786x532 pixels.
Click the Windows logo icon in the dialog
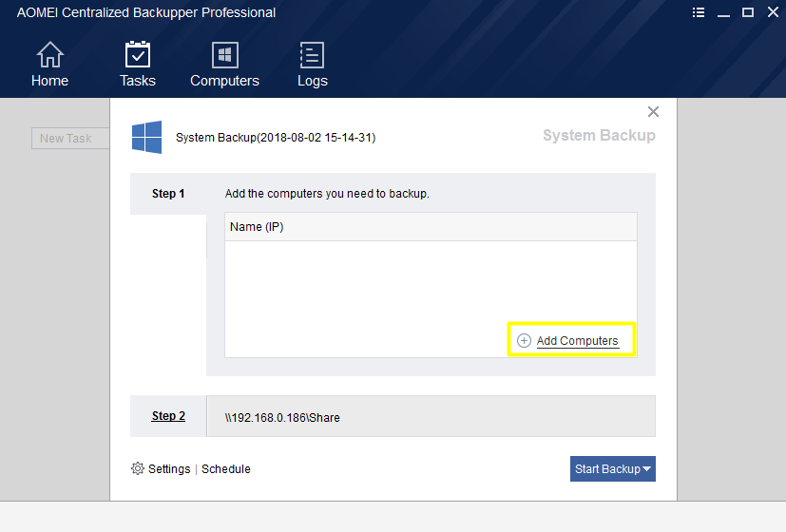(x=147, y=137)
